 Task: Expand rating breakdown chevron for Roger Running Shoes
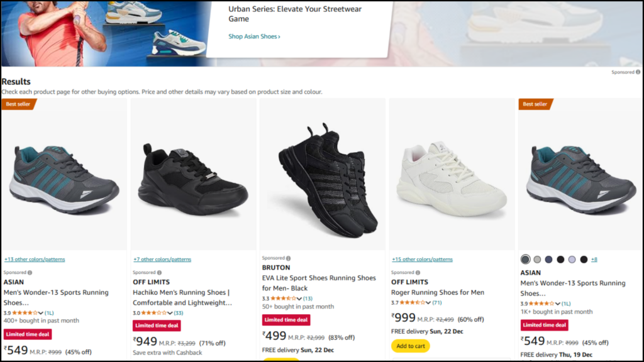point(429,303)
